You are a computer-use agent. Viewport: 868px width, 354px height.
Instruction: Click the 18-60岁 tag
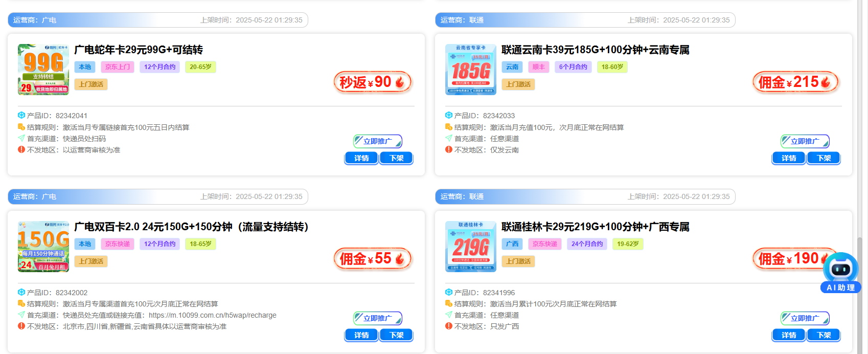[x=612, y=67]
